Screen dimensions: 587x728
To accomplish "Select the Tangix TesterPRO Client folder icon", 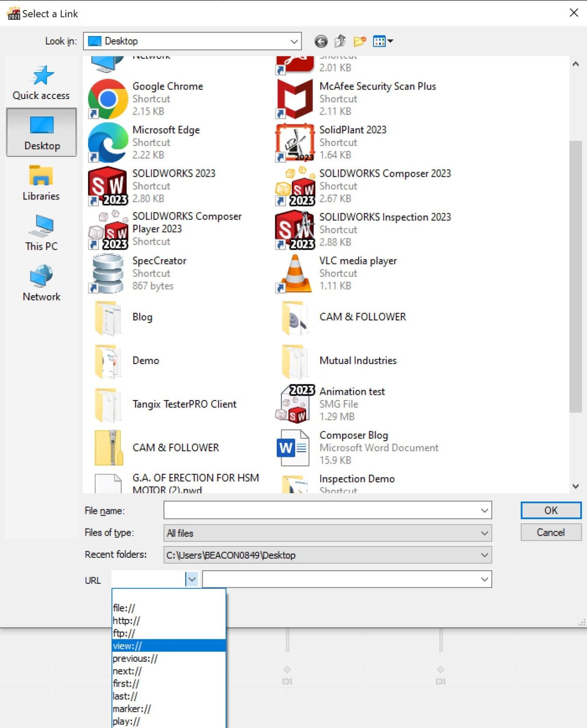I will coord(108,404).
